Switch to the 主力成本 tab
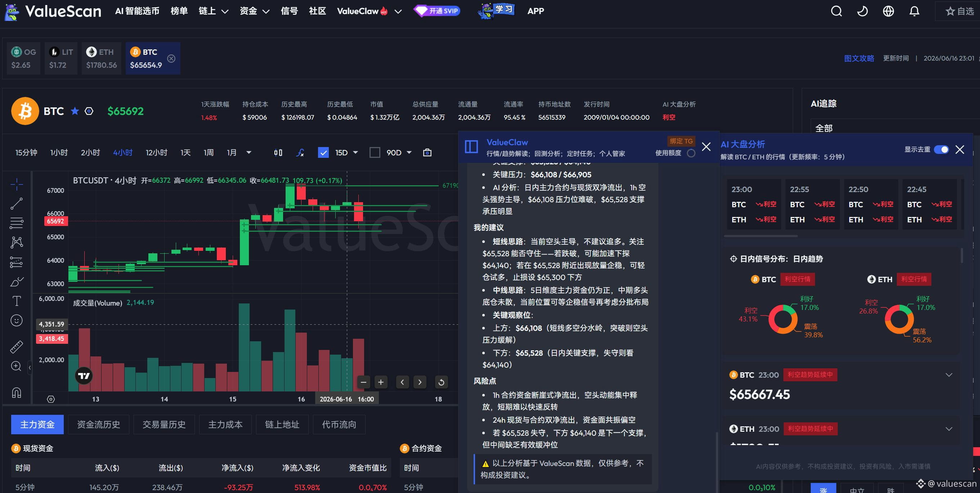 [225, 425]
